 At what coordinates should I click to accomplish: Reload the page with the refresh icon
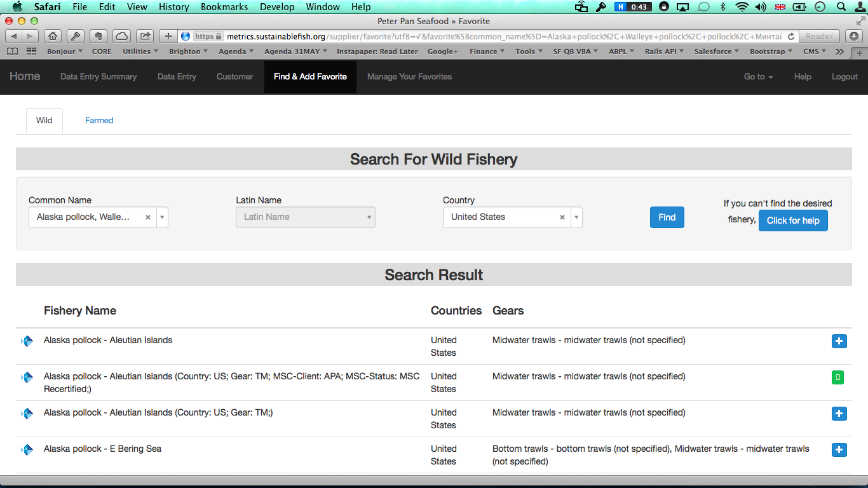pyautogui.click(x=790, y=36)
